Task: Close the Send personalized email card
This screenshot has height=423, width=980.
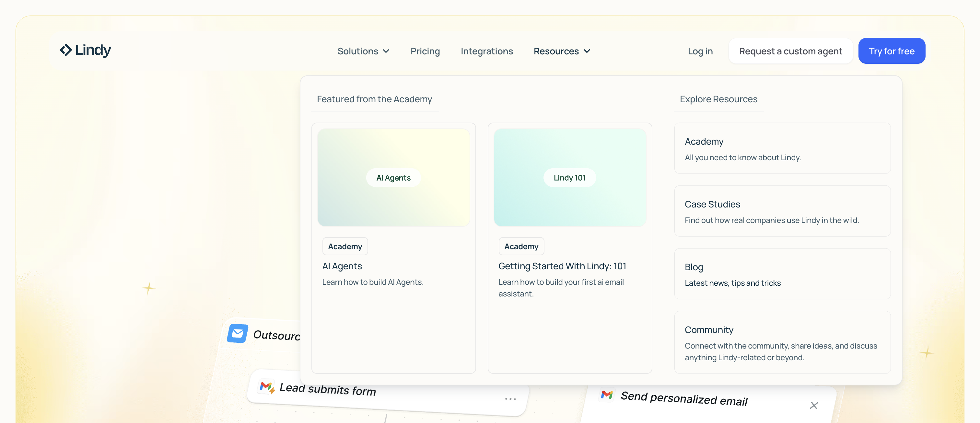Action: pyautogui.click(x=814, y=405)
